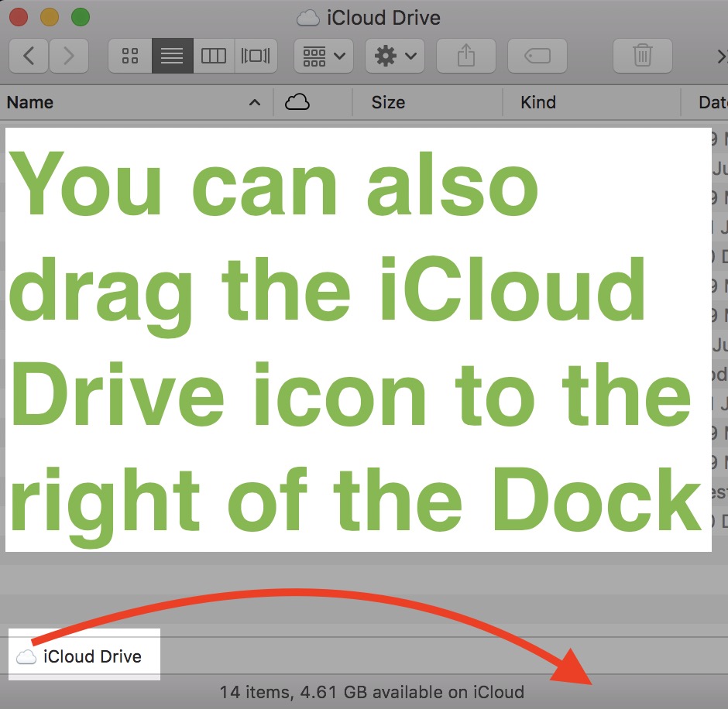This screenshot has height=709, width=728.
Task: Open the Arrange By dropdown
Action: 323,55
